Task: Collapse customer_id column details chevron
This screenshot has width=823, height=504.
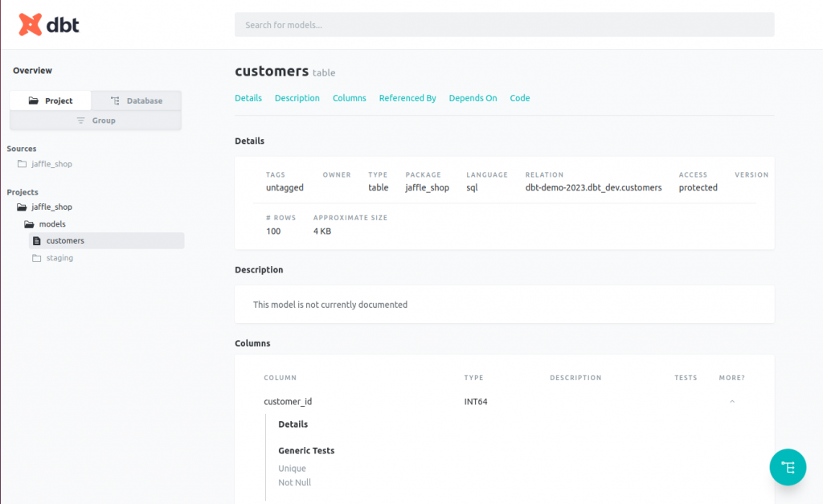Action: [731, 402]
